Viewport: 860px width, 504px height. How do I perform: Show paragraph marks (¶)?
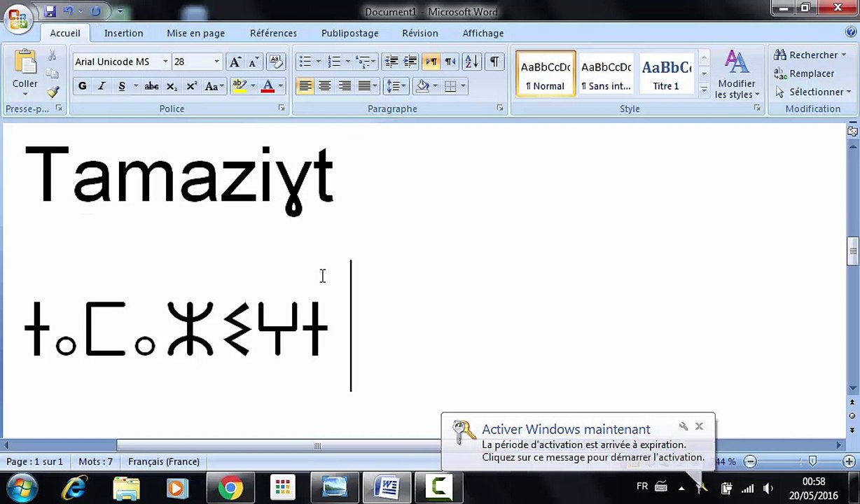click(494, 62)
